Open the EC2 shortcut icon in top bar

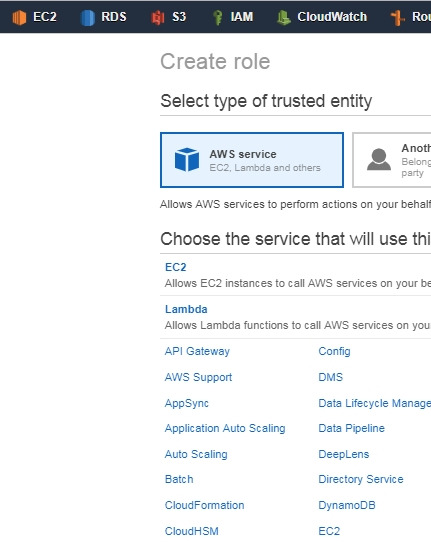[x=19, y=17]
